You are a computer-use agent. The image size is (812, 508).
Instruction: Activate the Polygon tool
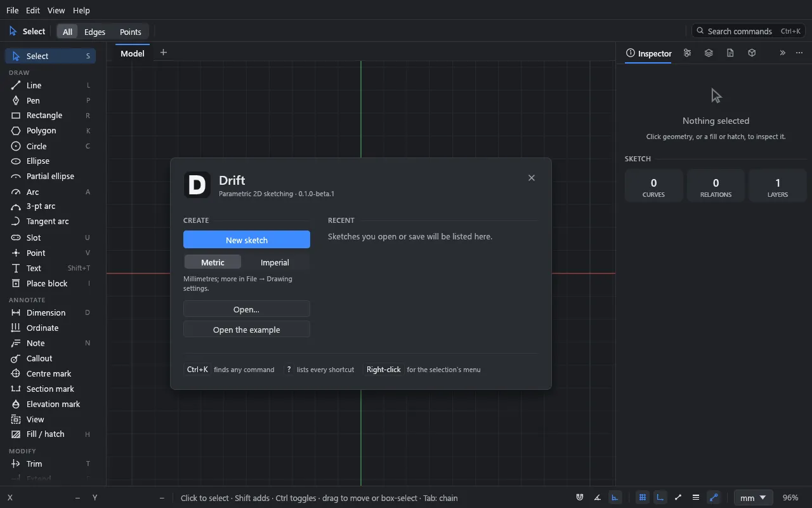pyautogui.click(x=51, y=131)
